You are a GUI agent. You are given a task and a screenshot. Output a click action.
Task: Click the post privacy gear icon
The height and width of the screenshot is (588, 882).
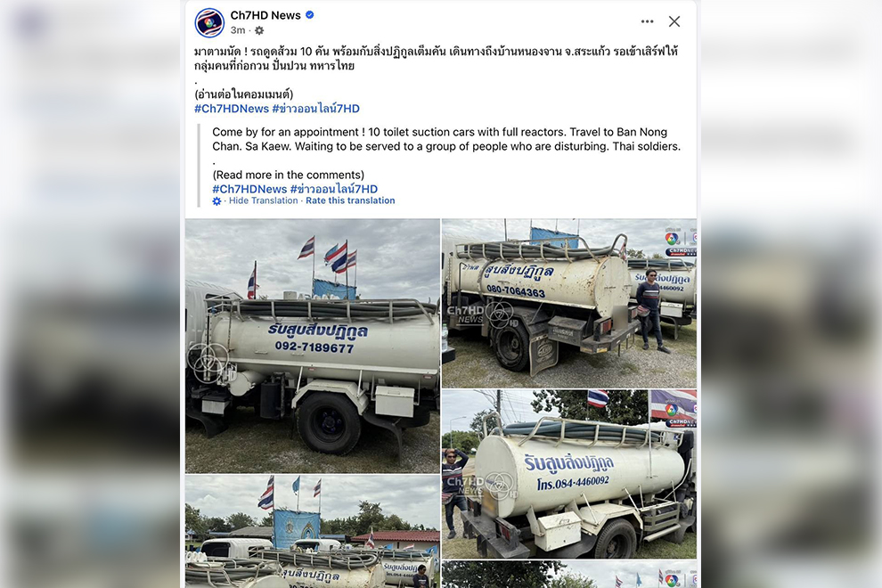pyautogui.click(x=259, y=30)
